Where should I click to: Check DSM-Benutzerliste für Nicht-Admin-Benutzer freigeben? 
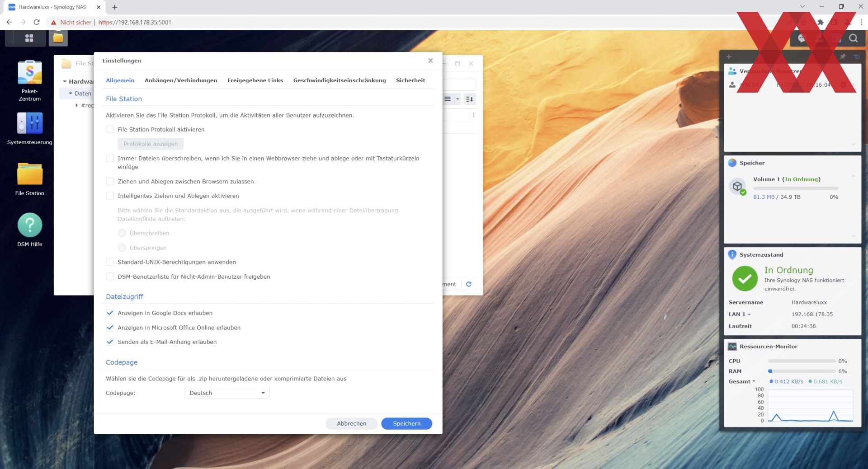[110, 277]
